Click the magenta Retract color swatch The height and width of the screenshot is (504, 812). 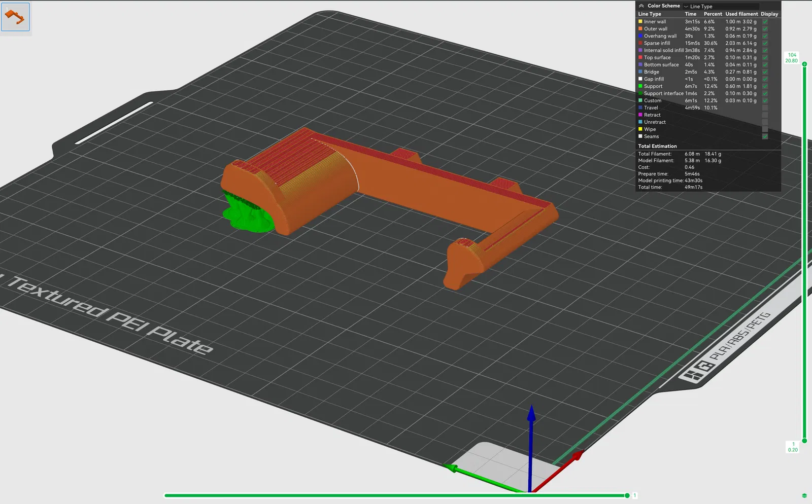tap(640, 115)
